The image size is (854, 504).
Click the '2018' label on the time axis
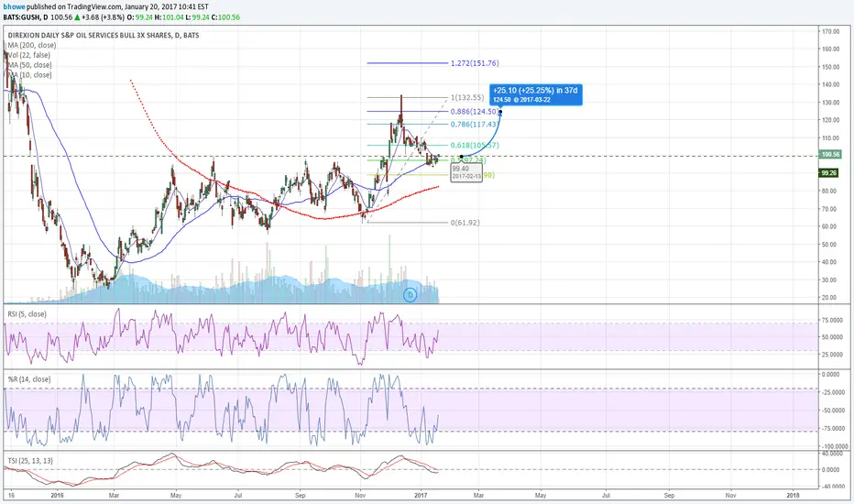[794, 496]
